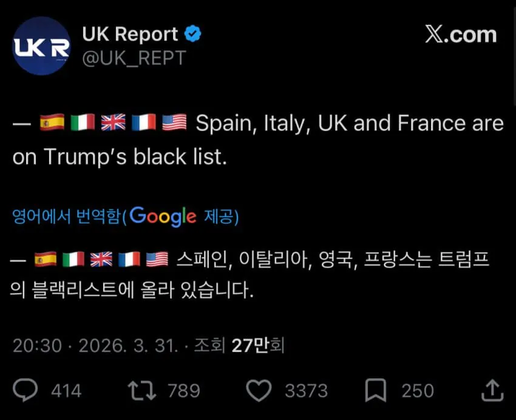Image resolution: width=516 pixels, height=420 pixels.
Task: Open the UK Report profile avatar
Action: (41, 46)
